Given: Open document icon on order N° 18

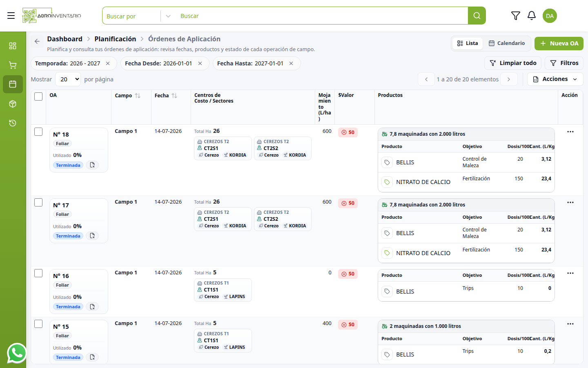Looking at the screenshot, I should pos(92,165).
